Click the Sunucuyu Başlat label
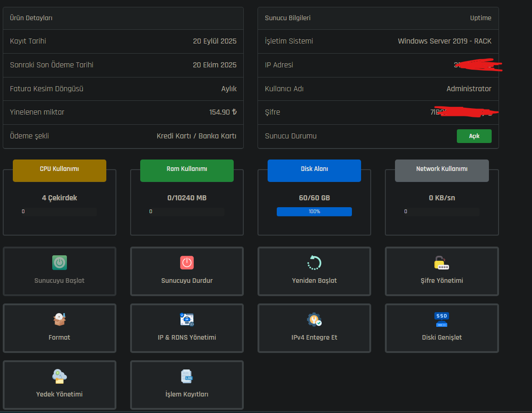Viewport: 532px width, 413px height. [60, 281]
